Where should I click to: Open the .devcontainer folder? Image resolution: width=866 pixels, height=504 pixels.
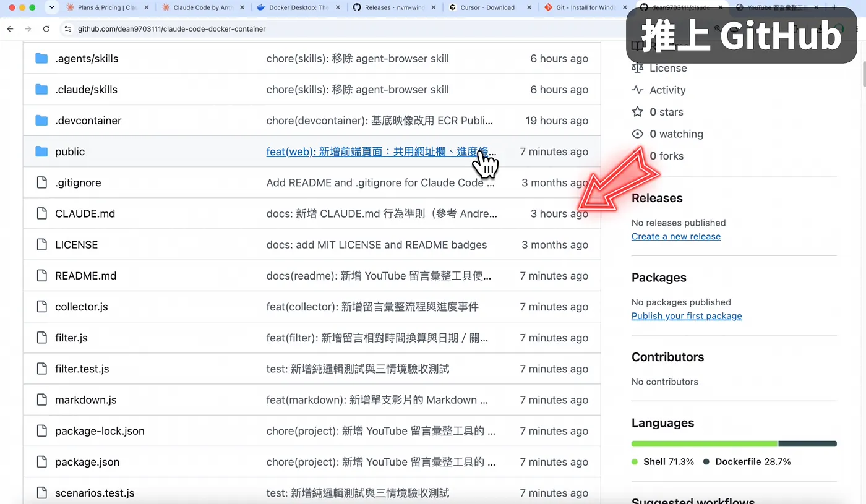[88, 120]
